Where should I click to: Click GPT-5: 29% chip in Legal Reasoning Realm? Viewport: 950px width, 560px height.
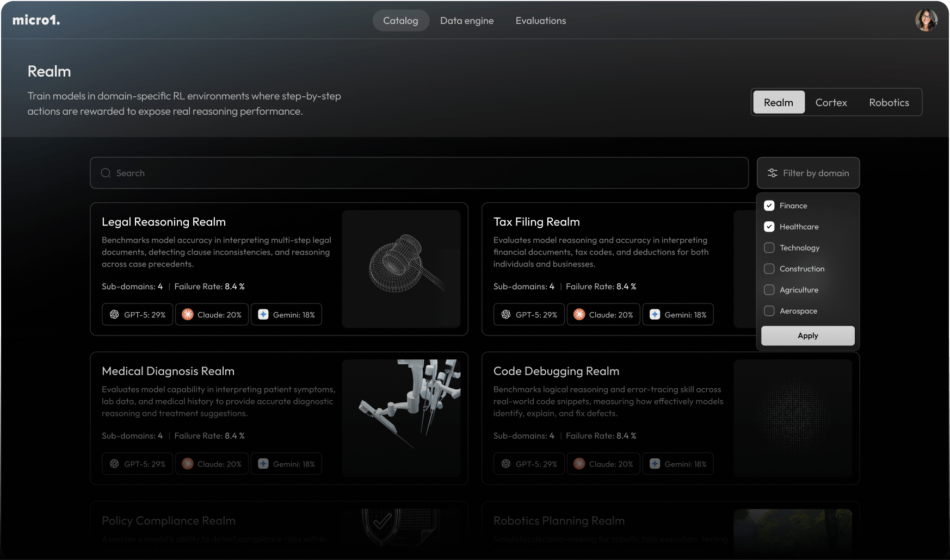tap(137, 314)
